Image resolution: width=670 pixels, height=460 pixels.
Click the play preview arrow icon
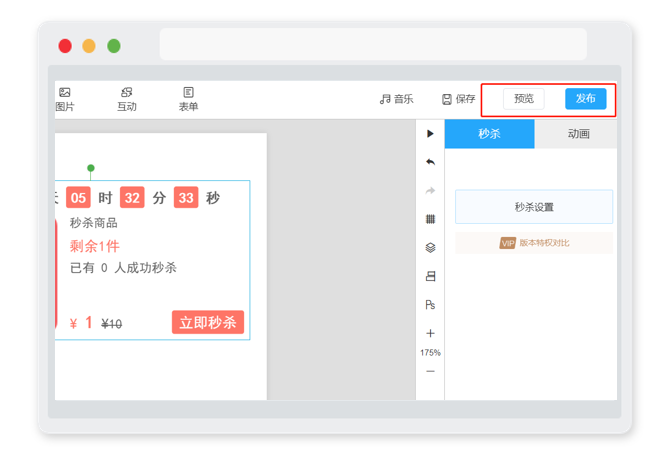pos(430,134)
